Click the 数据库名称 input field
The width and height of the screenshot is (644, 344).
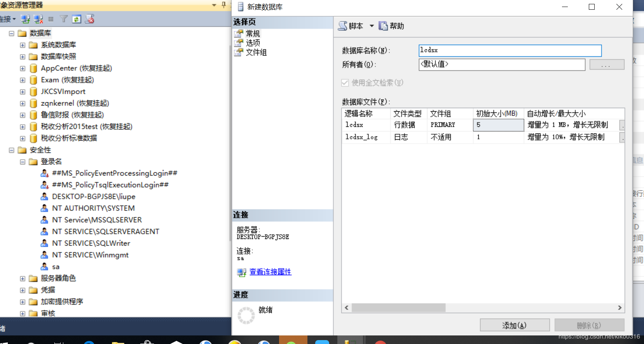click(510, 51)
